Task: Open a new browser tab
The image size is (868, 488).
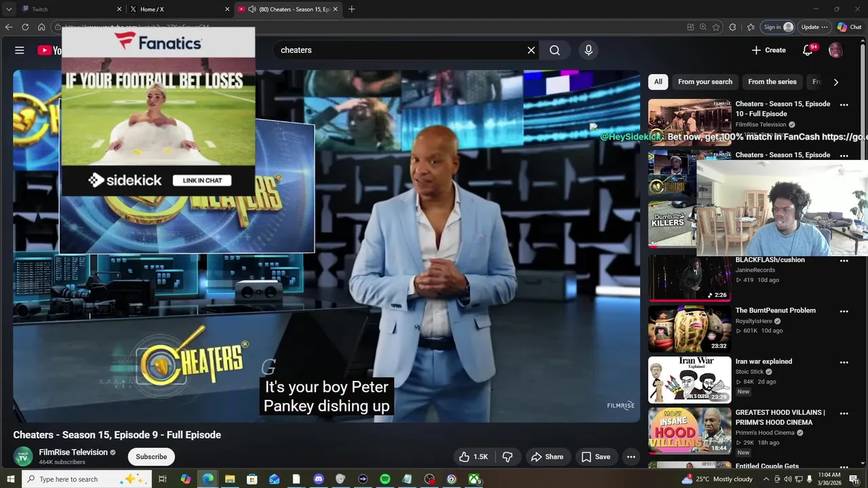Action: pyautogui.click(x=351, y=9)
